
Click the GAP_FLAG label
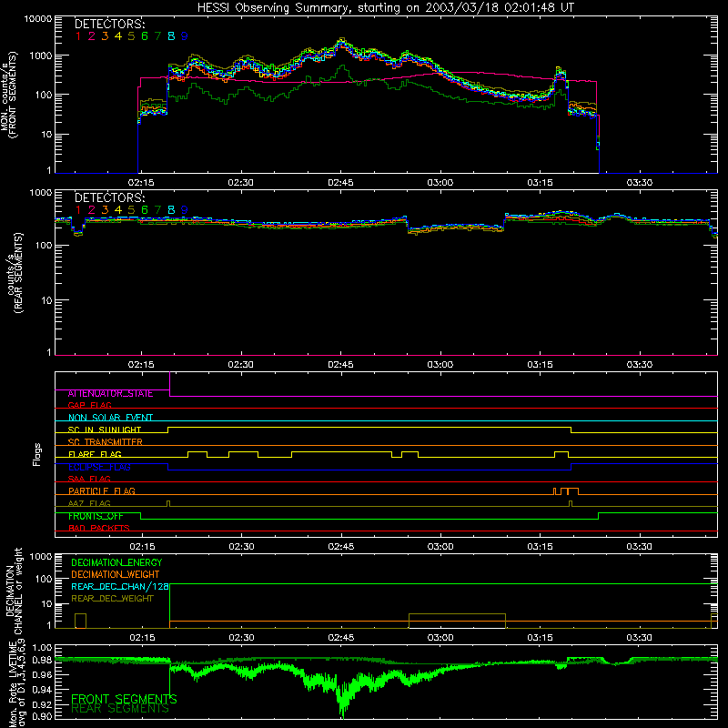(x=89, y=405)
